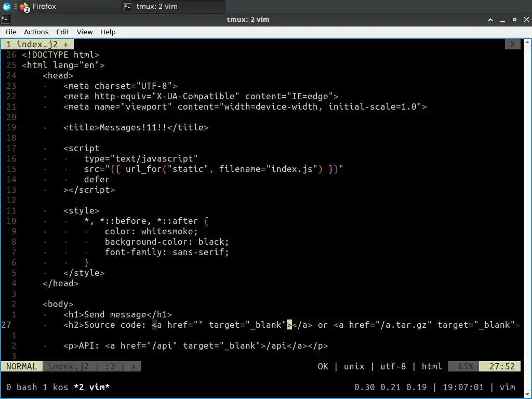Minimize the tmux terminal window
This screenshot has height=399, width=532.
point(502,20)
